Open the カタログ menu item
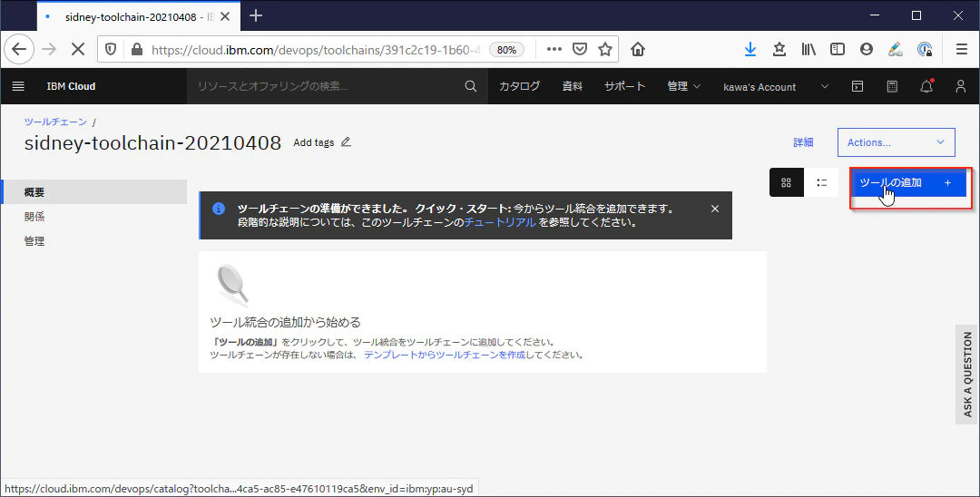Screen dimensions: 980x497 [519, 86]
